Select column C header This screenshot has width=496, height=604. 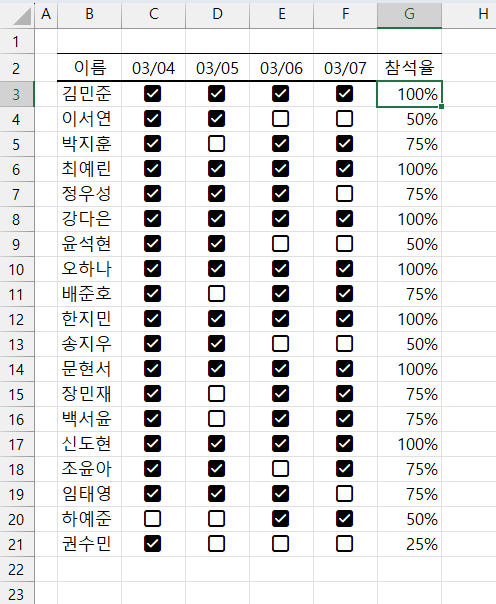point(153,15)
